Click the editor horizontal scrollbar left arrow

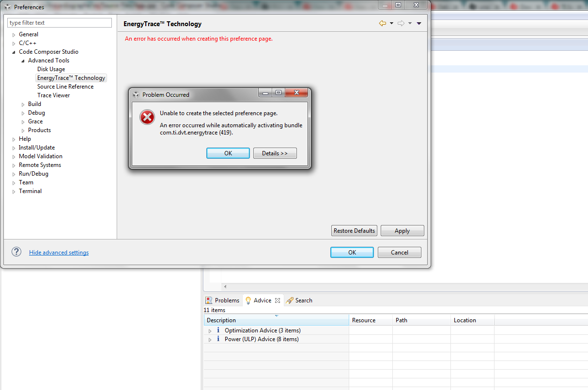[x=225, y=286]
